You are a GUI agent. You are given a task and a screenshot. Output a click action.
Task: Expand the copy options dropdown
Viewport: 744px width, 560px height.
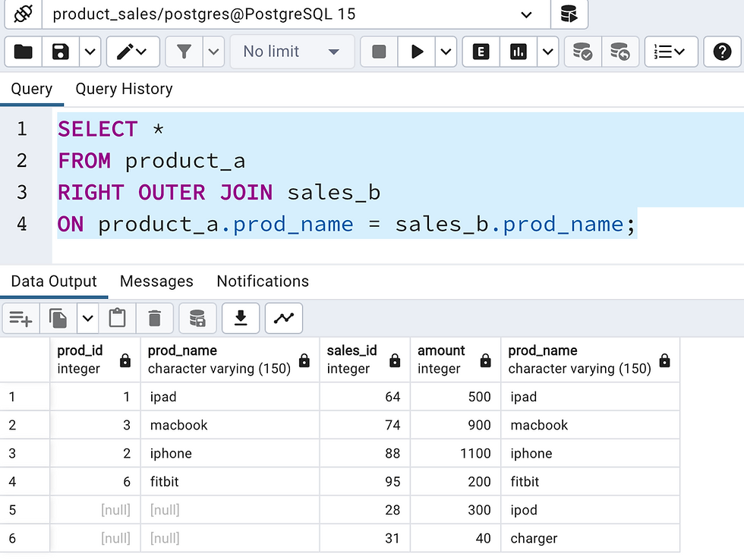(x=88, y=318)
